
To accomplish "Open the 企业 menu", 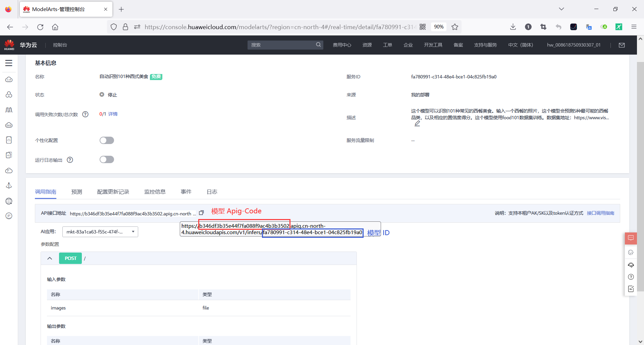I will point(408,45).
